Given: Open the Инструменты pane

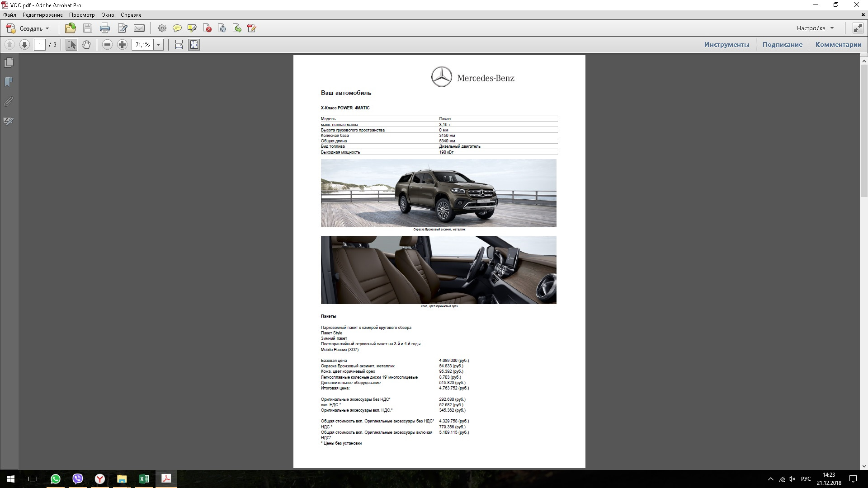Looking at the screenshot, I should (726, 45).
